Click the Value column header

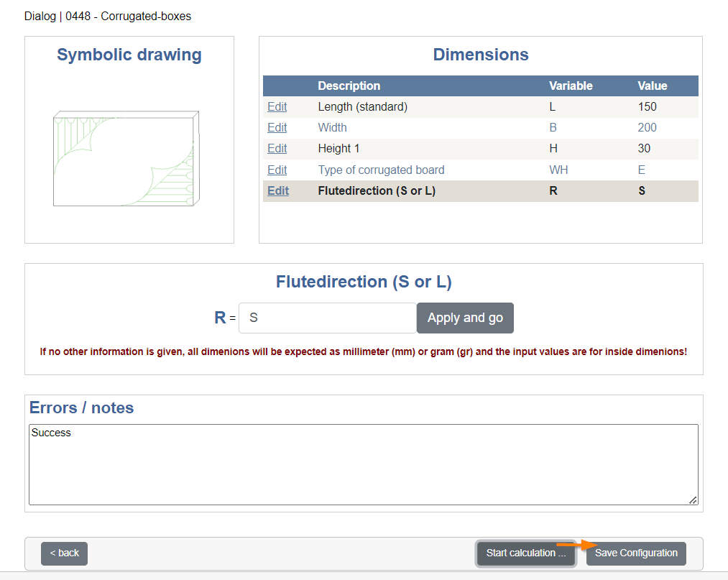(653, 86)
